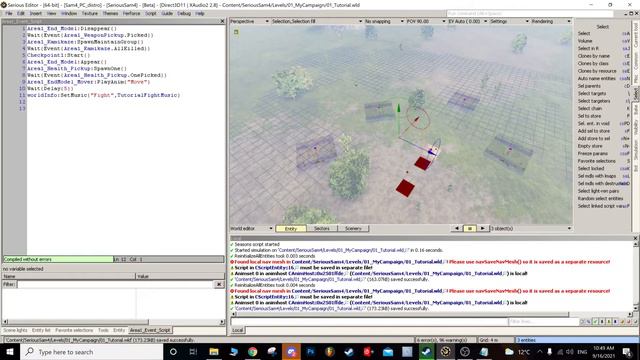Open the Visibility vertical tab
The height and width of the screenshot is (360, 640).
click(x=636, y=127)
